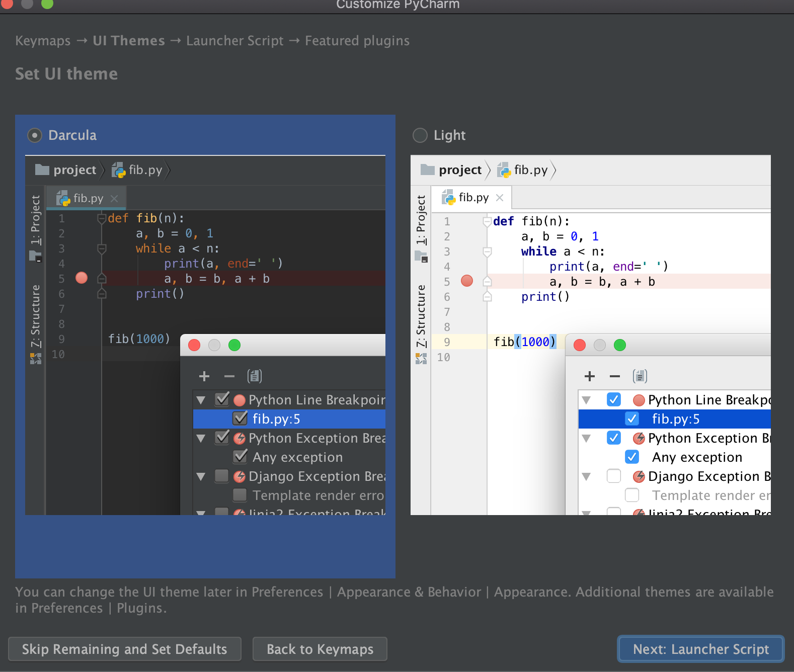Open 1: Project tool window in Light preview

421,220
